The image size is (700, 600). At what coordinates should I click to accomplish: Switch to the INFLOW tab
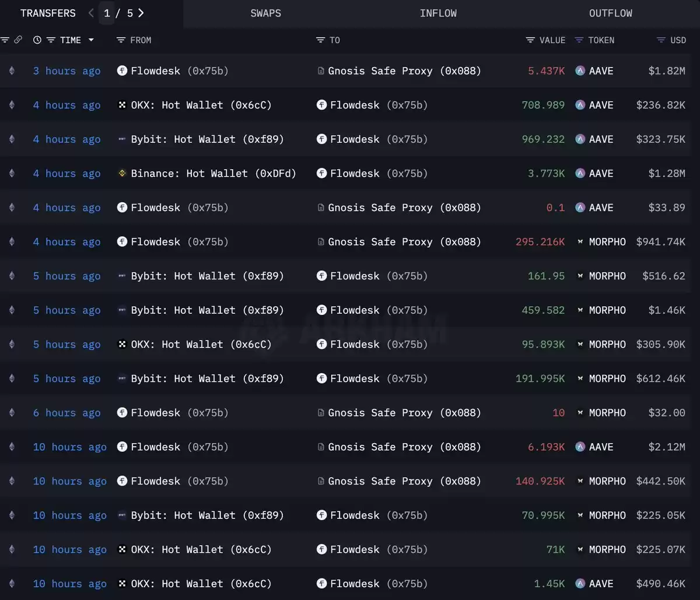click(x=438, y=13)
